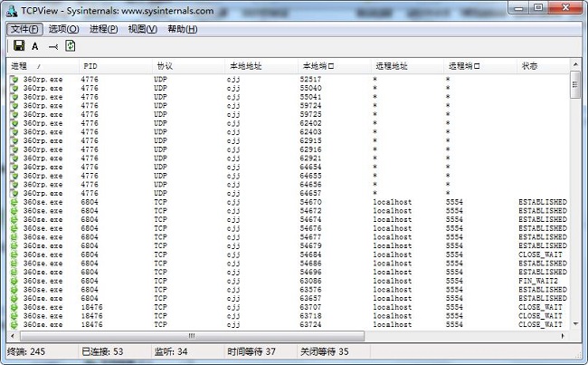Click the first 360rp.exe process icon

(x=14, y=80)
